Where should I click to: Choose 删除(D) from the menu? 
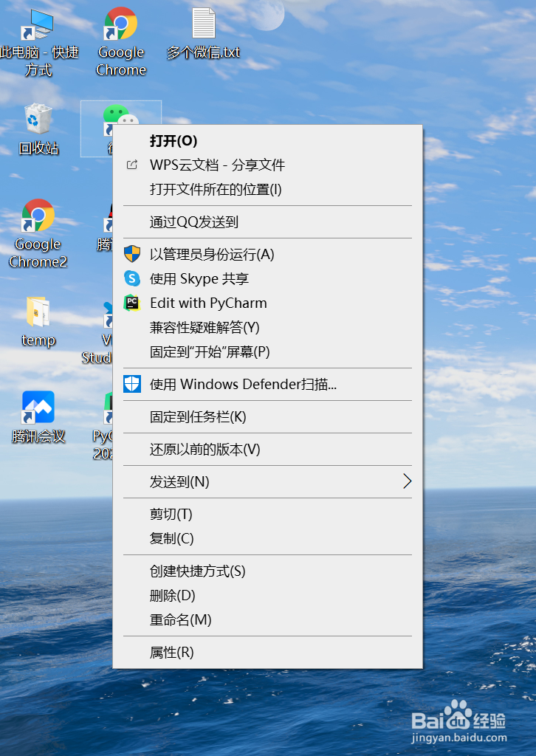[x=267, y=596]
